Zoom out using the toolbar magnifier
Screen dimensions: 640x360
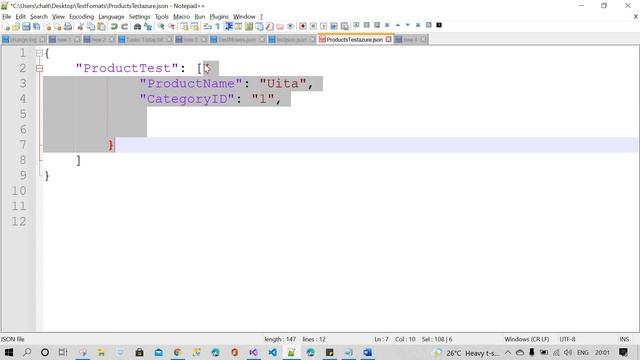point(171,27)
